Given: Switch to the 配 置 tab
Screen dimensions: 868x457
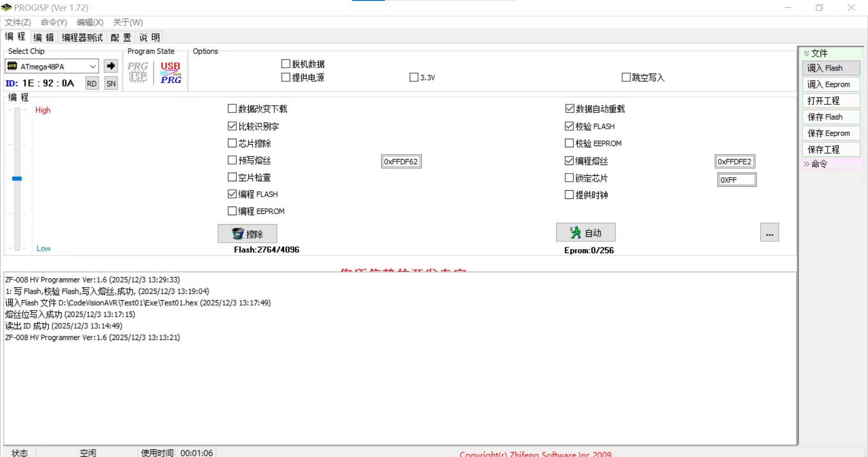Looking at the screenshot, I should tap(121, 38).
